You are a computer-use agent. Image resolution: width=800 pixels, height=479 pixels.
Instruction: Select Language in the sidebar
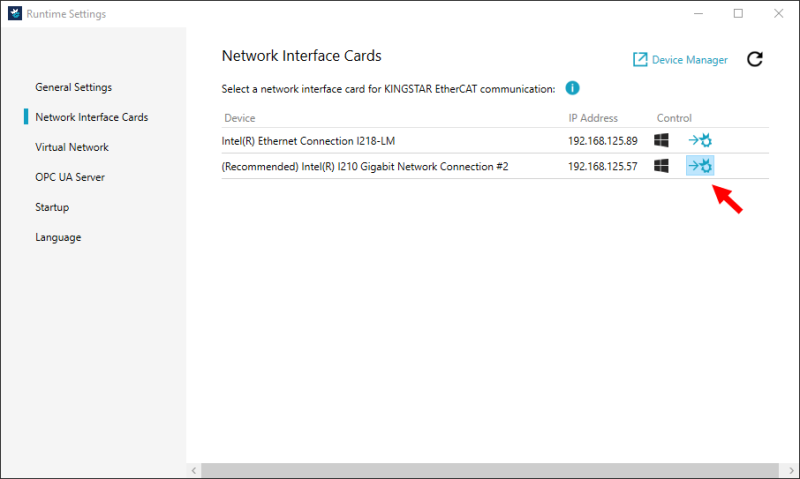(x=58, y=237)
